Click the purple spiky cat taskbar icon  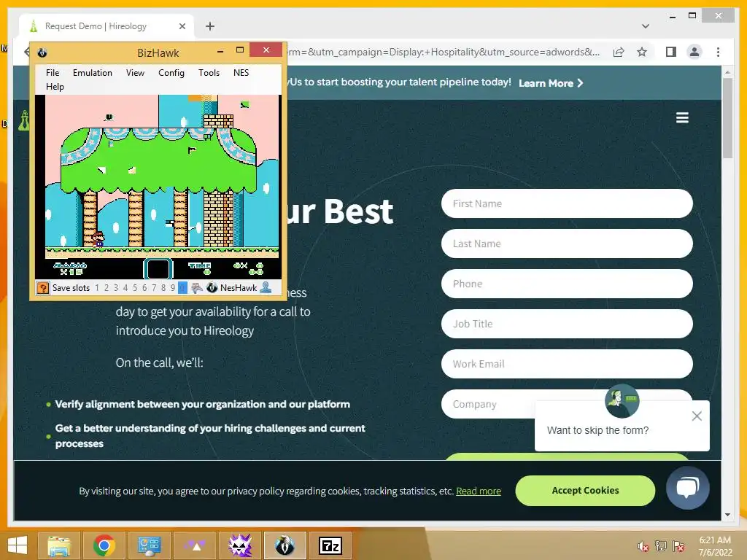tap(239, 545)
